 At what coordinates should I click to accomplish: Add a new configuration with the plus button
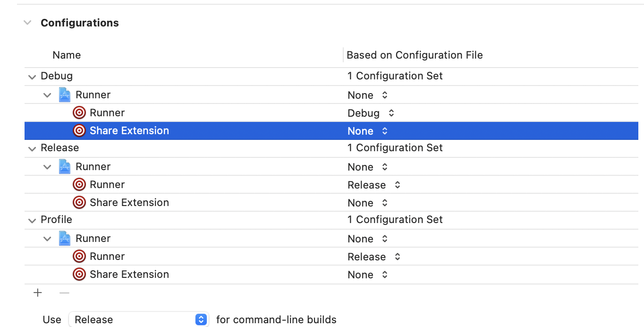tap(37, 293)
